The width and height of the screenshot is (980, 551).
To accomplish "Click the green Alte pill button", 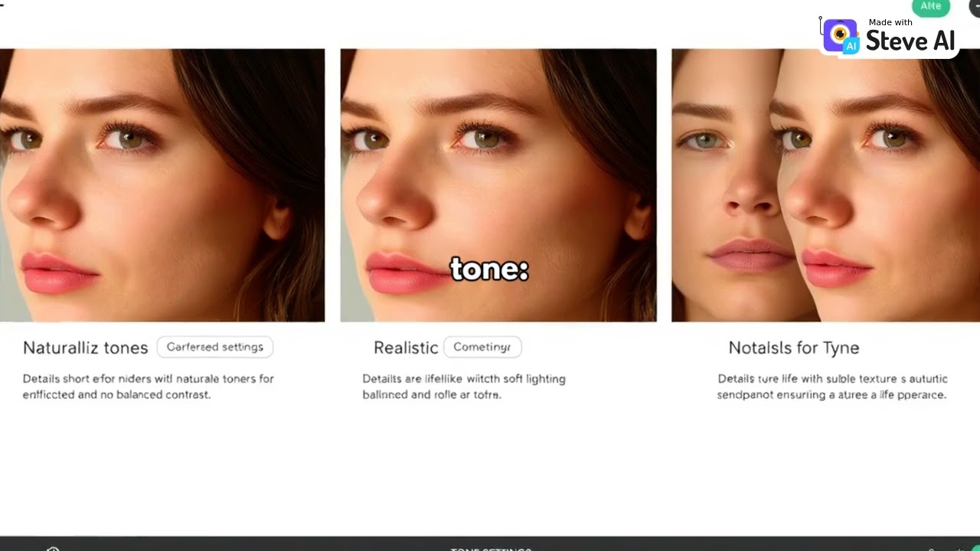I will click(931, 7).
